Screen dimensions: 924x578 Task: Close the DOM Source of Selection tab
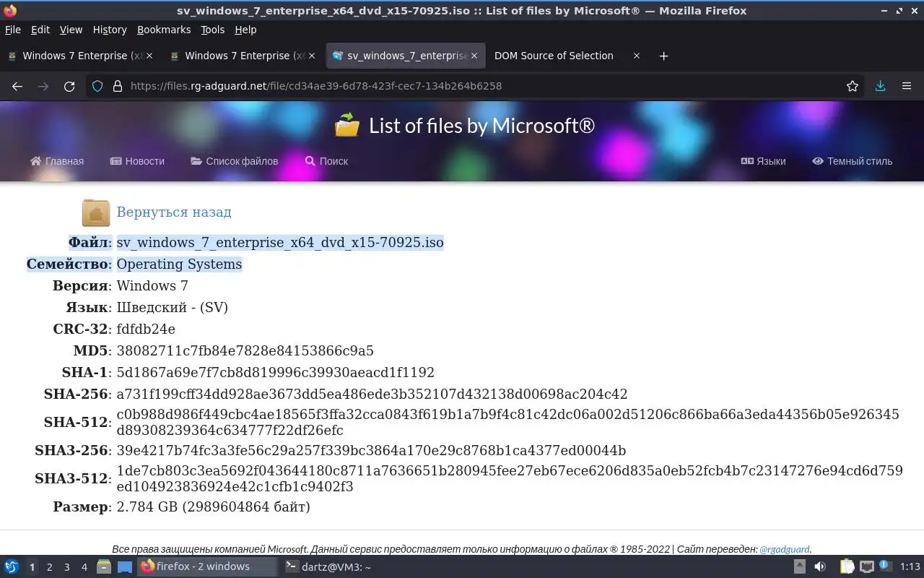(x=637, y=56)
